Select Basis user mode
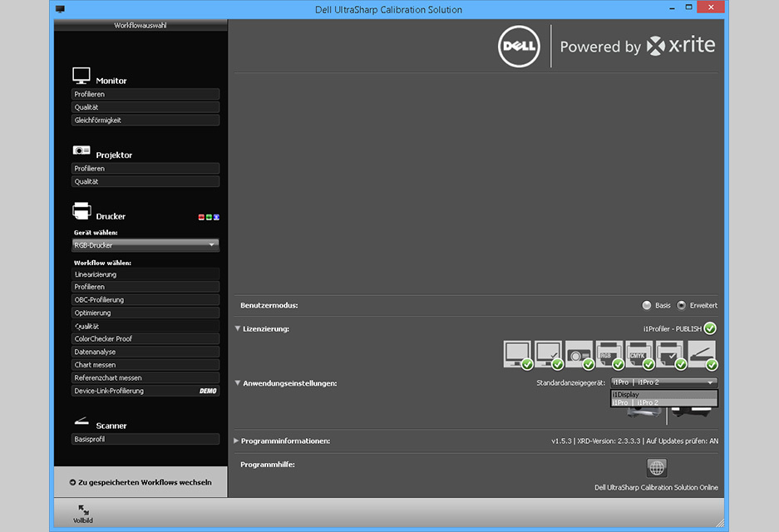The width and height of the screenshot is (779, 532). [x=646, y=306]
